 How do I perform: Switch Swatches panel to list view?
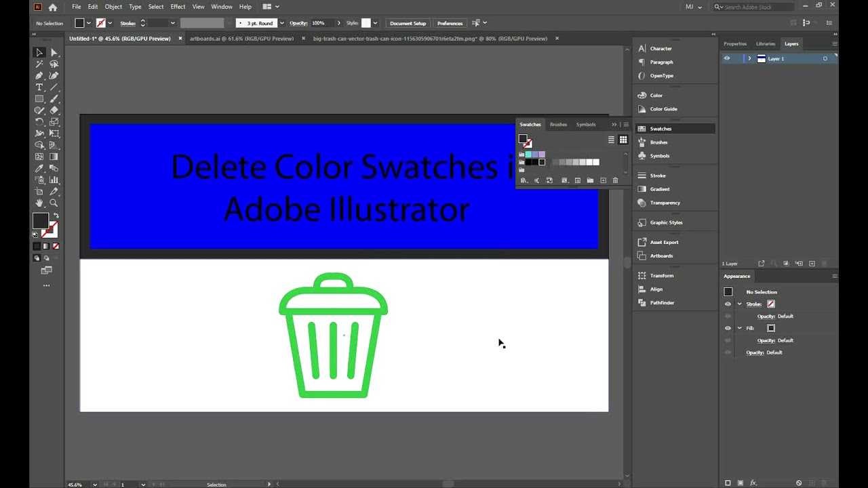point(611,140)
